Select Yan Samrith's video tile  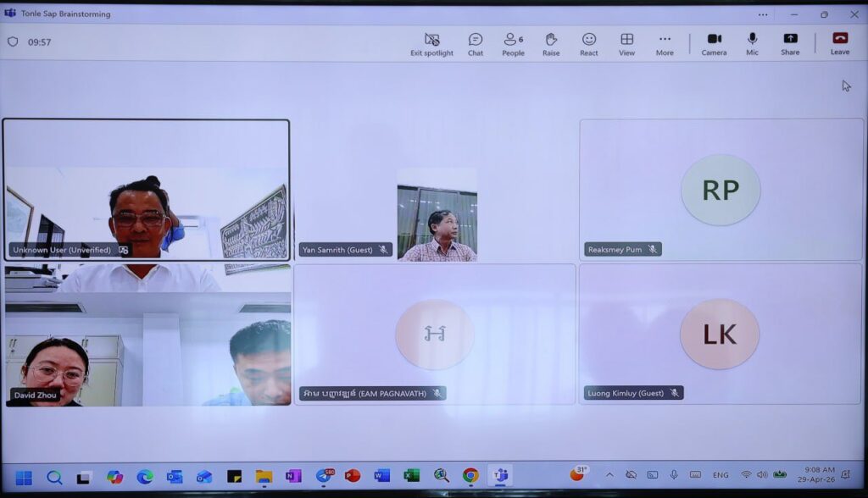pos(437,214)
